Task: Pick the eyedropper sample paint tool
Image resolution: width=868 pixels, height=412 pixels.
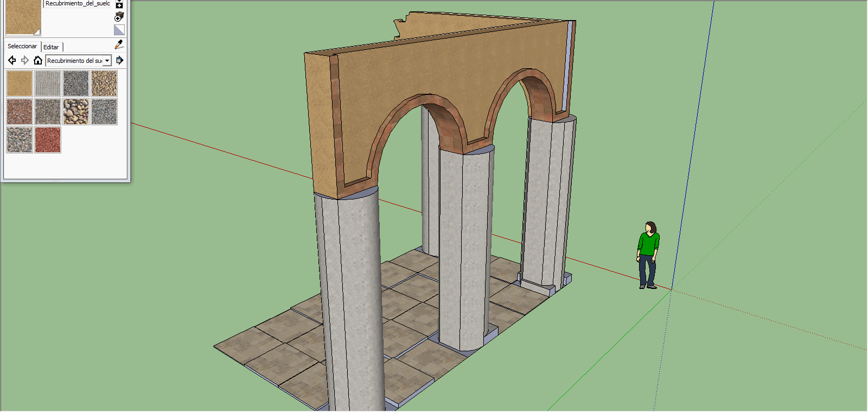Action: [x=119, y=44]
